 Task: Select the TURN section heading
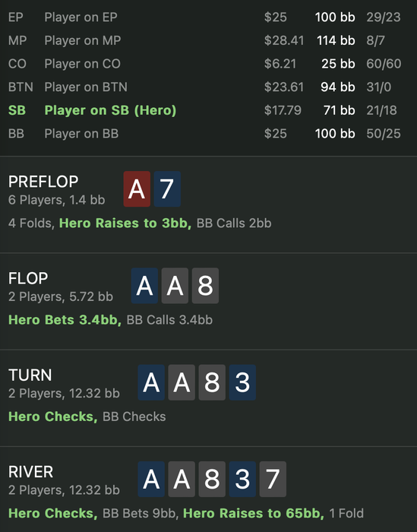(x=30, y=375)
